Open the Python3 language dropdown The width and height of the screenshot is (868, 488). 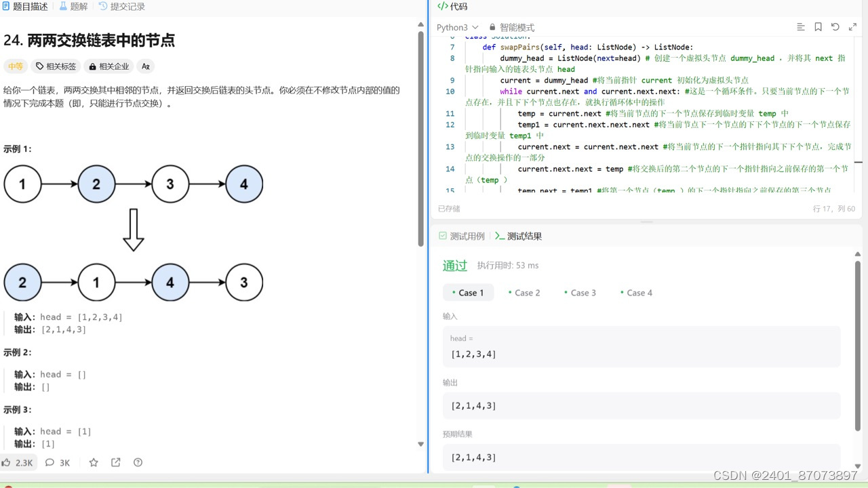tap(458, 27)
